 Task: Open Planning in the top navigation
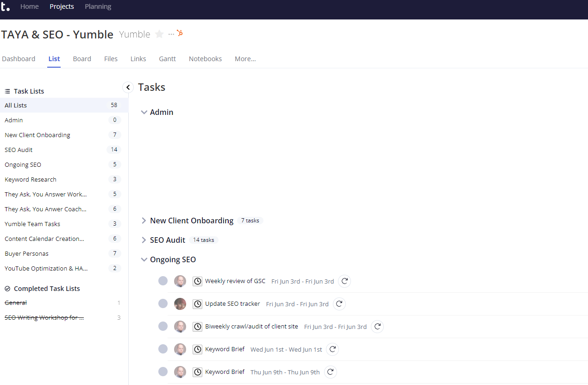pyautogui.click(x=98, y=6)
